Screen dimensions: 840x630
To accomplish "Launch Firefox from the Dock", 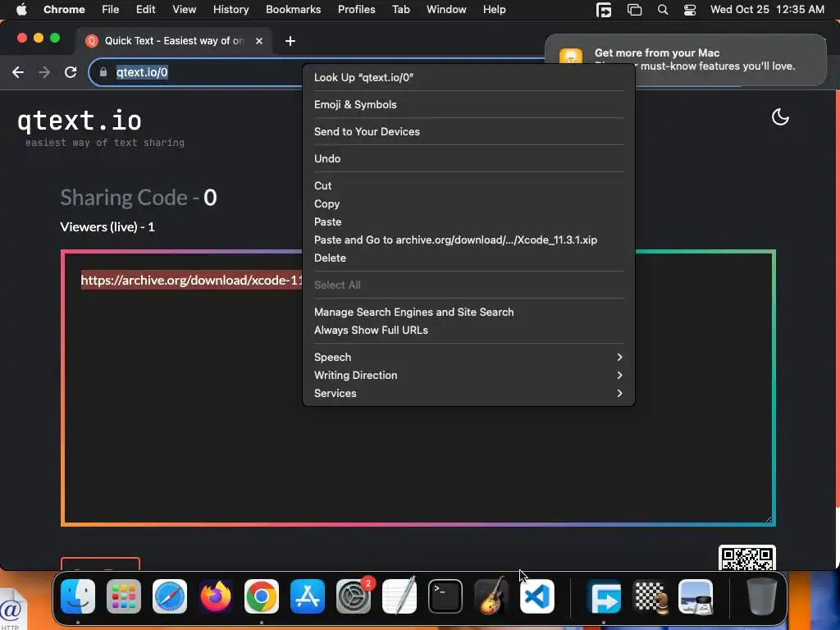I will pyautogui.click(x=216, y=596).
